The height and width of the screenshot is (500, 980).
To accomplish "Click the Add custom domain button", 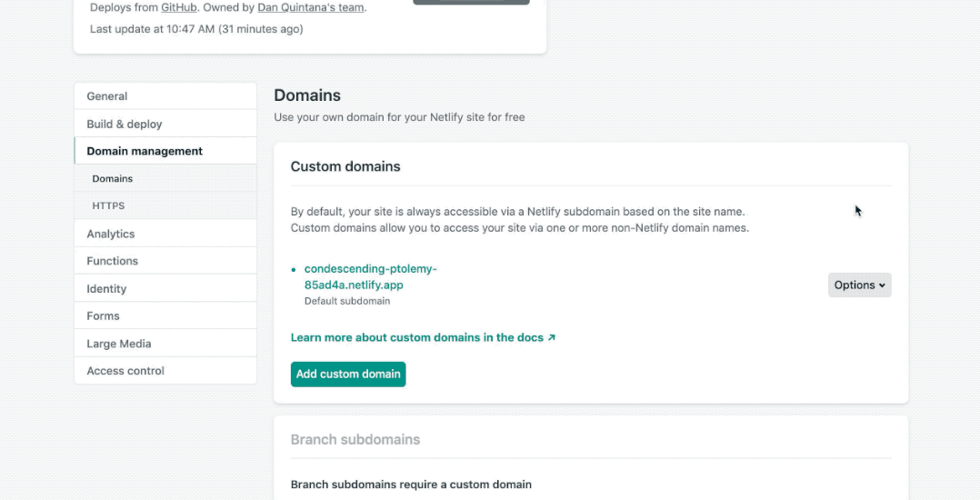I will click(348, 374).
